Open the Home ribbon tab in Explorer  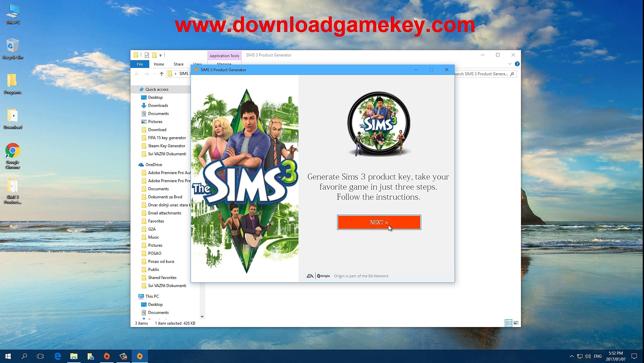point(159,64)
